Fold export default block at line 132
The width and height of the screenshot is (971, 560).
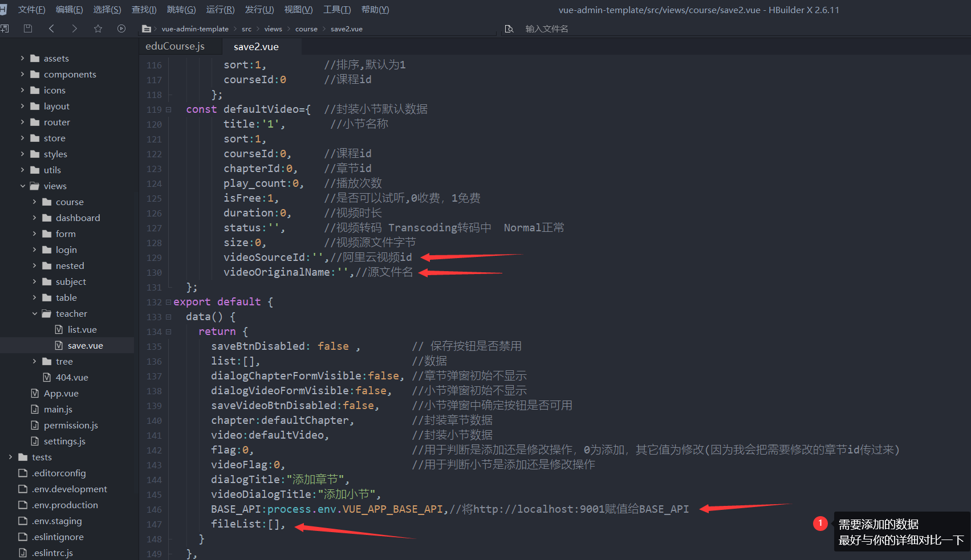point(169,302)
